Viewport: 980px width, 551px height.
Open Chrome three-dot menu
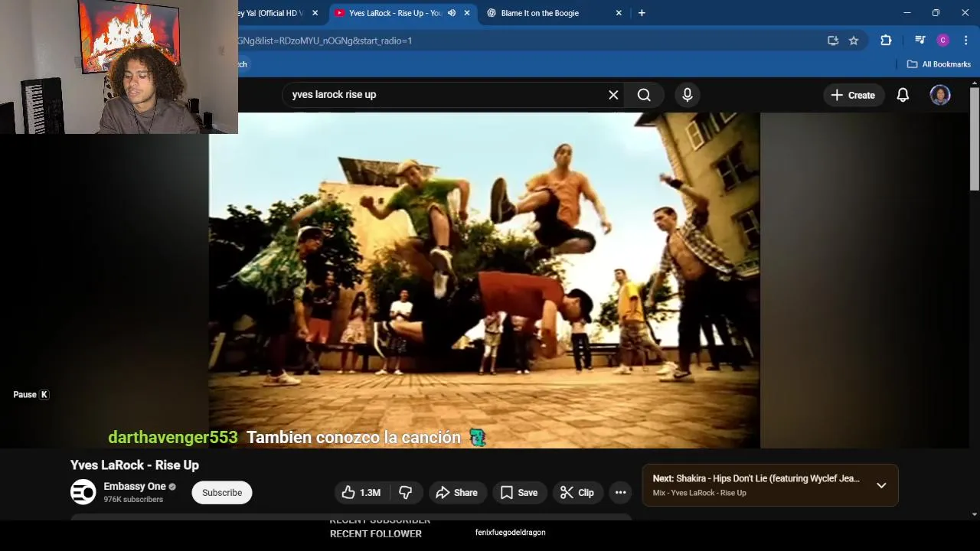[965, 41]
